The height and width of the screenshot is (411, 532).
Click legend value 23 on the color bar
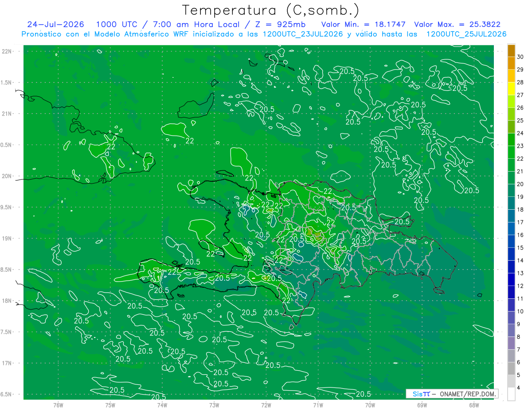coord(520,146)
